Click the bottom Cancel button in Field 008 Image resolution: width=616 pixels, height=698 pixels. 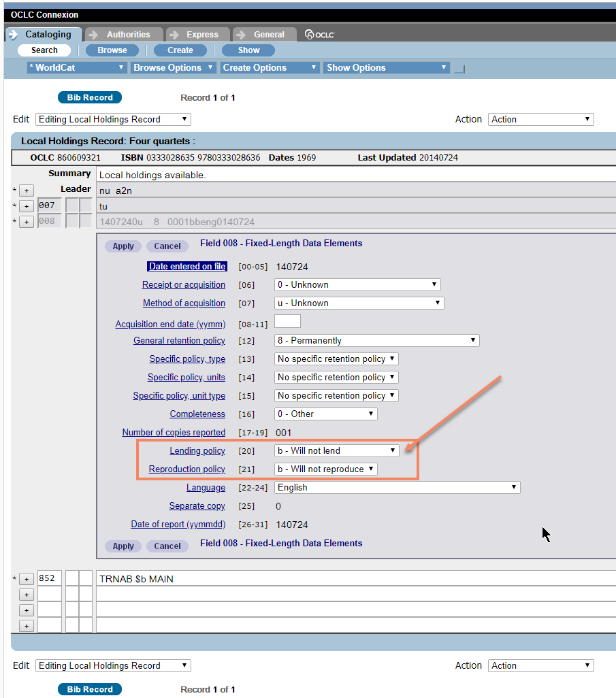(167, 546)
